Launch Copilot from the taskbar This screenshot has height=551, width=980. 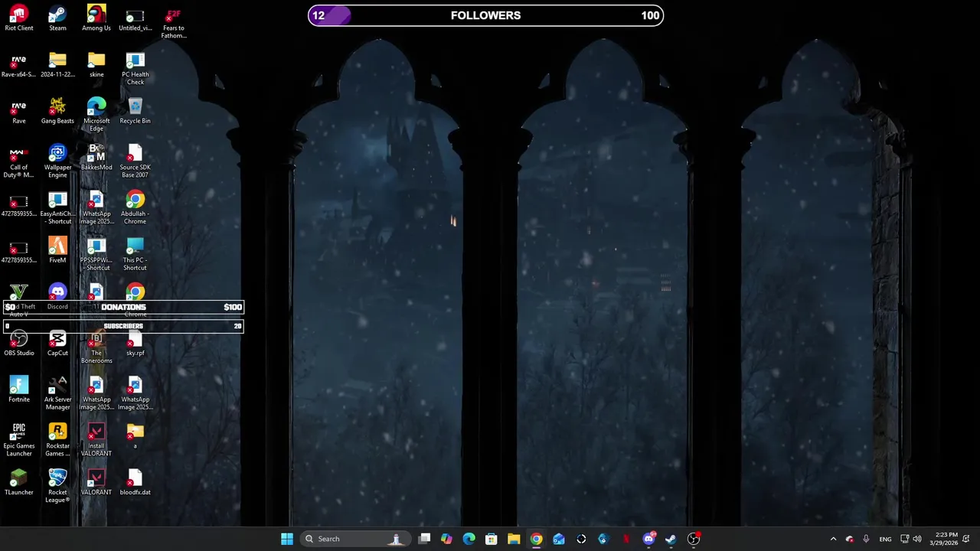(x=446, y=539)
